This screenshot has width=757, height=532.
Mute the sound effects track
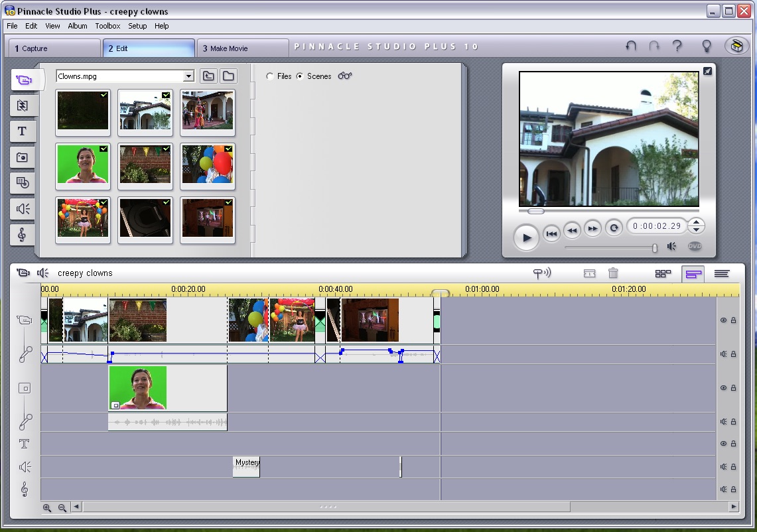[x=723, y=466]
